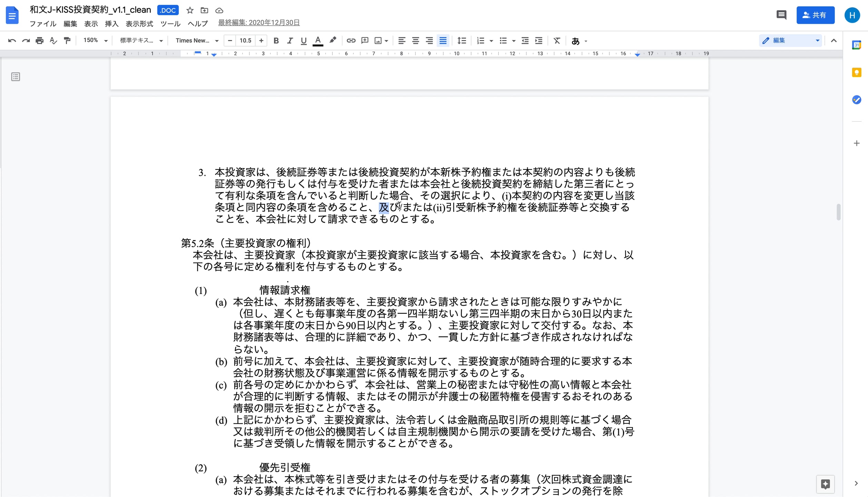This screenshot has width=868, height=497.
Task: Open version history via 最終編集 link
Action: tap(258, 22)
